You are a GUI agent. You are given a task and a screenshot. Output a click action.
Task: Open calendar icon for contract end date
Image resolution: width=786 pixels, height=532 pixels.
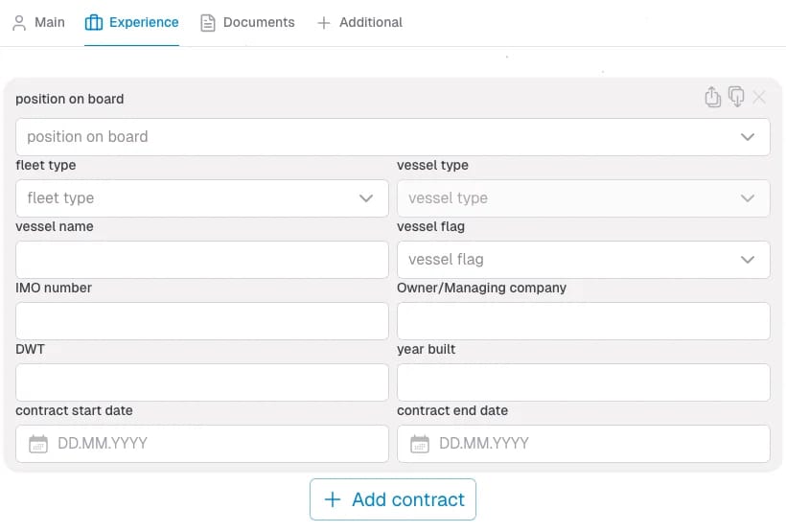pos(420,444)
